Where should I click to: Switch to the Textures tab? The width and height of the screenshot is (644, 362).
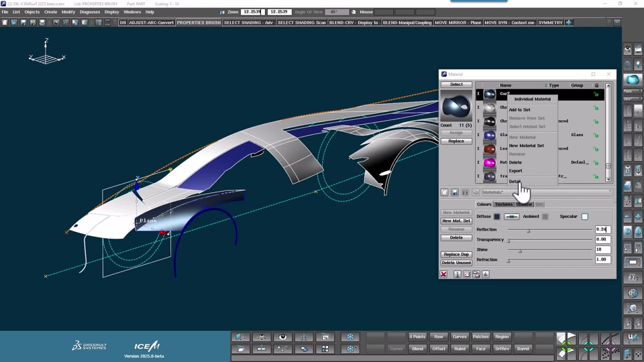[503, 204]
